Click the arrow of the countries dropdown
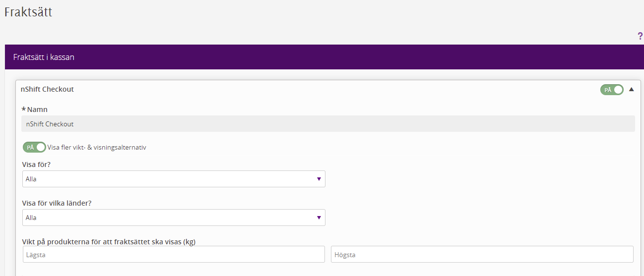This screenshot has height=276, width=644. [x=319, y=218]
